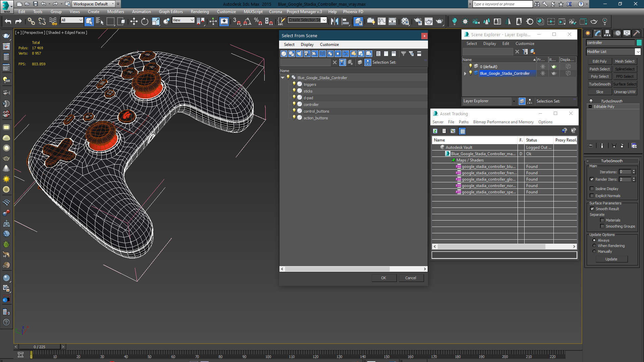Screen dimensions: 644x362
Task: Open the Rendering menu
Action: (200, 12)
